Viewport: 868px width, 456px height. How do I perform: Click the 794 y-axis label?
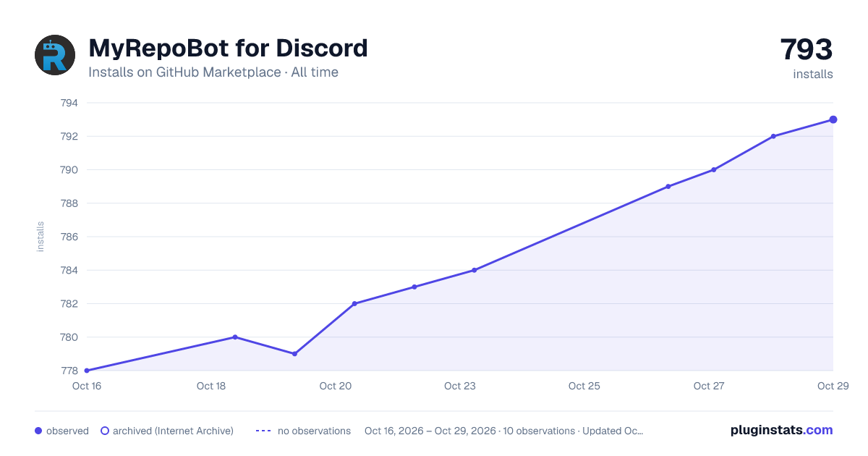69,103
